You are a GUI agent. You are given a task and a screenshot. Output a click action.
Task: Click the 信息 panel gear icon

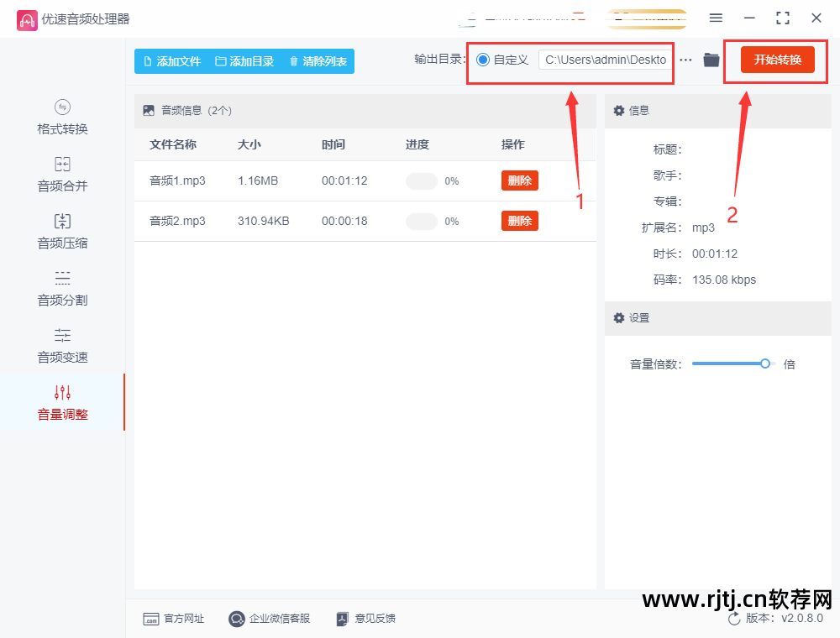tap(619, 110)
